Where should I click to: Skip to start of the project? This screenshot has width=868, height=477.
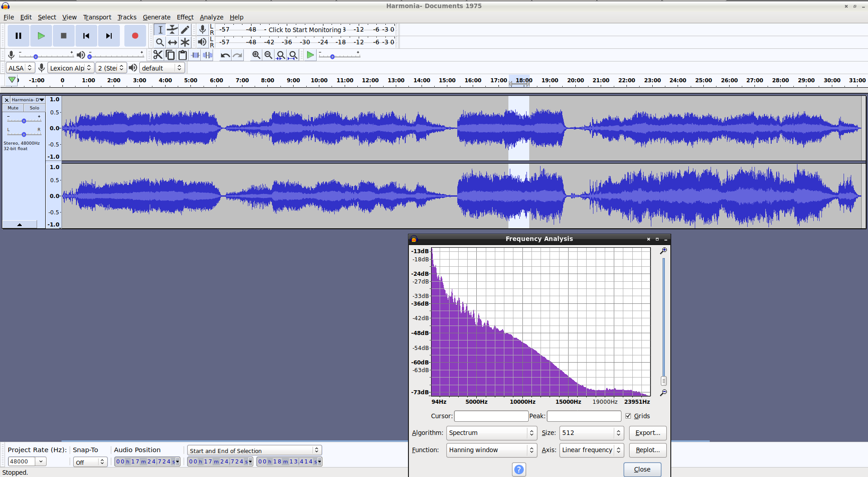point(86,36)
